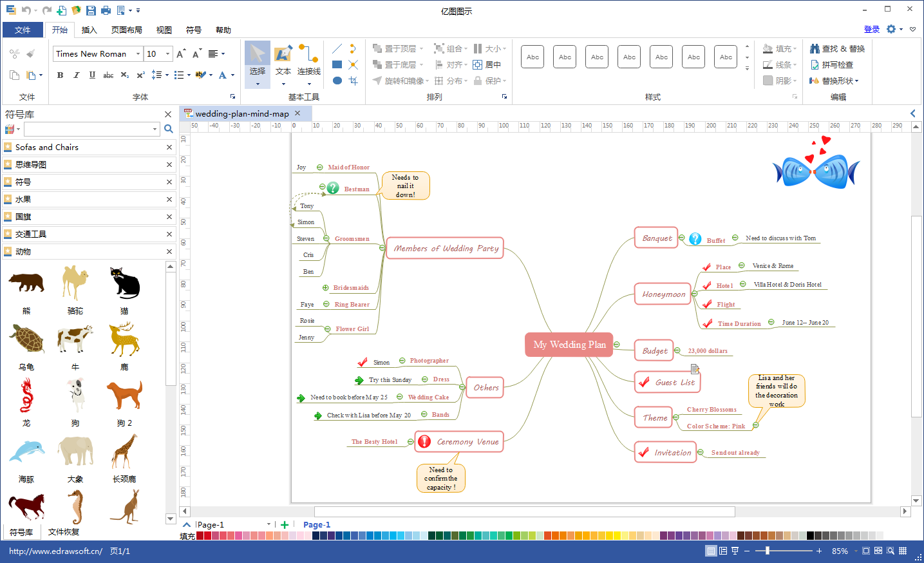The width and height of the screenshot is (924, 563).
Task: Choose the Connector line tool
Action: 309,64
